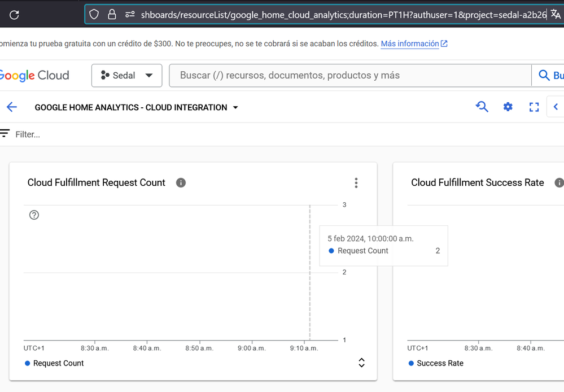Open the translate page icon in address bar

554,15
